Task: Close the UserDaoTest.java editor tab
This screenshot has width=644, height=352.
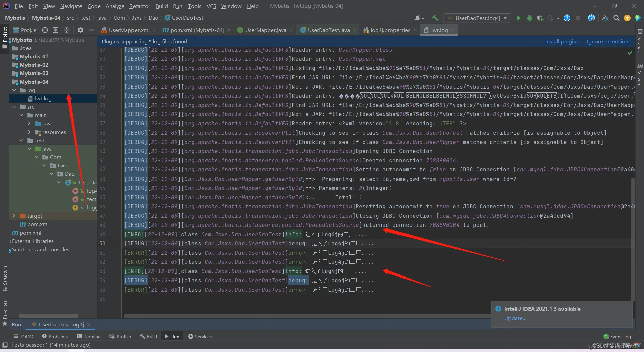Action: click(x=354, y=30)
